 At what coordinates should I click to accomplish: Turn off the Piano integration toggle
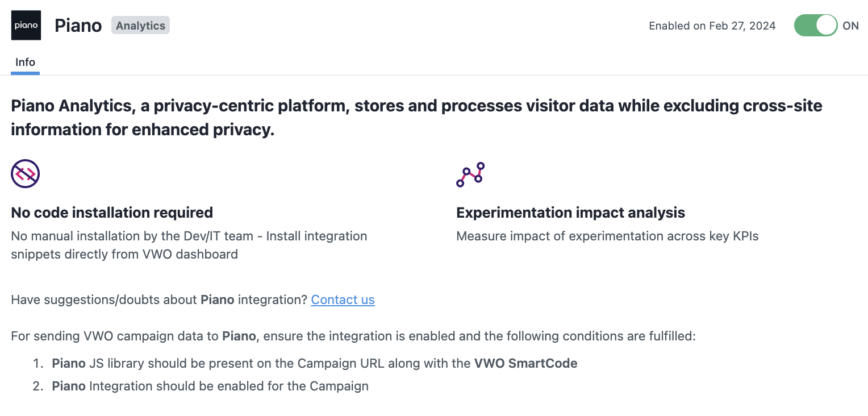click(x=816, y=26)
